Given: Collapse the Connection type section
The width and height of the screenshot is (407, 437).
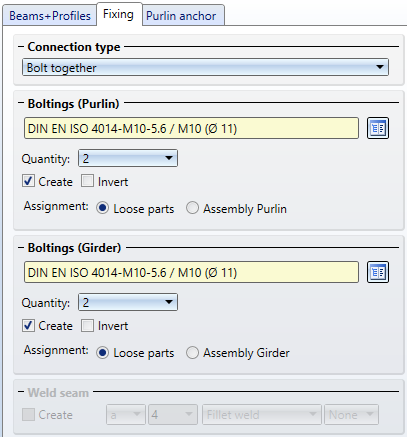Looking at the screenshot, I should tap(21, 47).
